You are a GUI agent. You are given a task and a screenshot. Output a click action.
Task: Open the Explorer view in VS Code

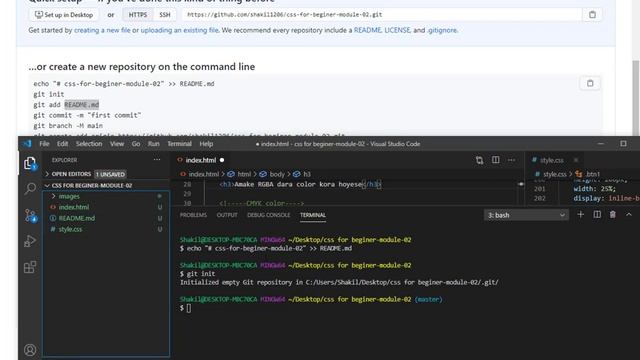click(x=30, y=163)
